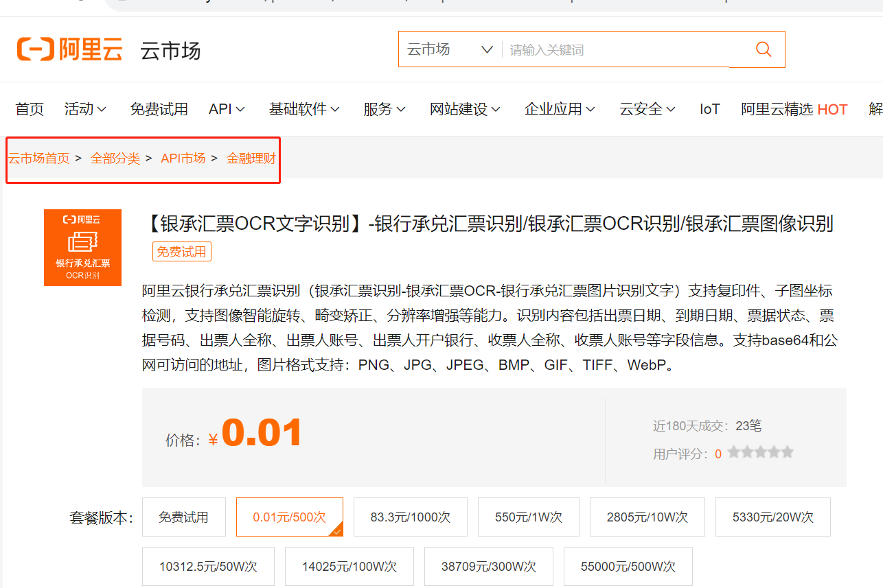The image size is (883, 588).
Task: Open the 免费试用 navigation item
Action: (x=159, y=109)
